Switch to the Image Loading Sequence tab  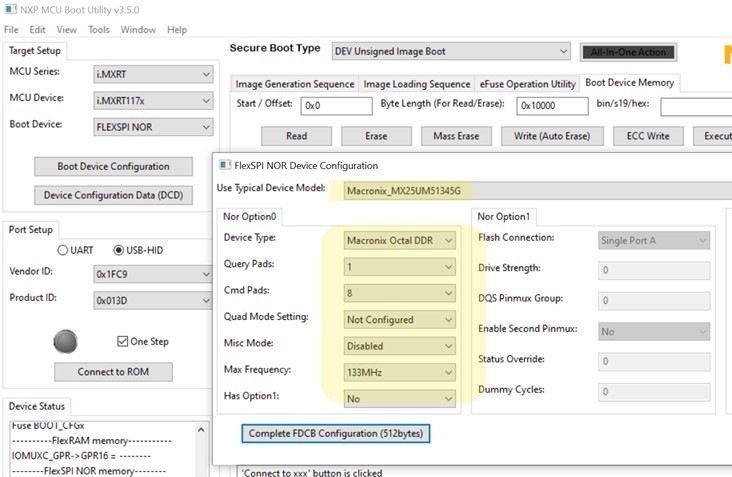click(x=417, y=84)
